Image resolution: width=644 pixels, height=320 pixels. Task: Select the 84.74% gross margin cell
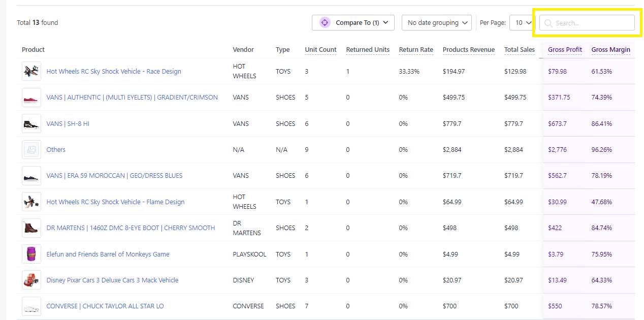(602, 228)
